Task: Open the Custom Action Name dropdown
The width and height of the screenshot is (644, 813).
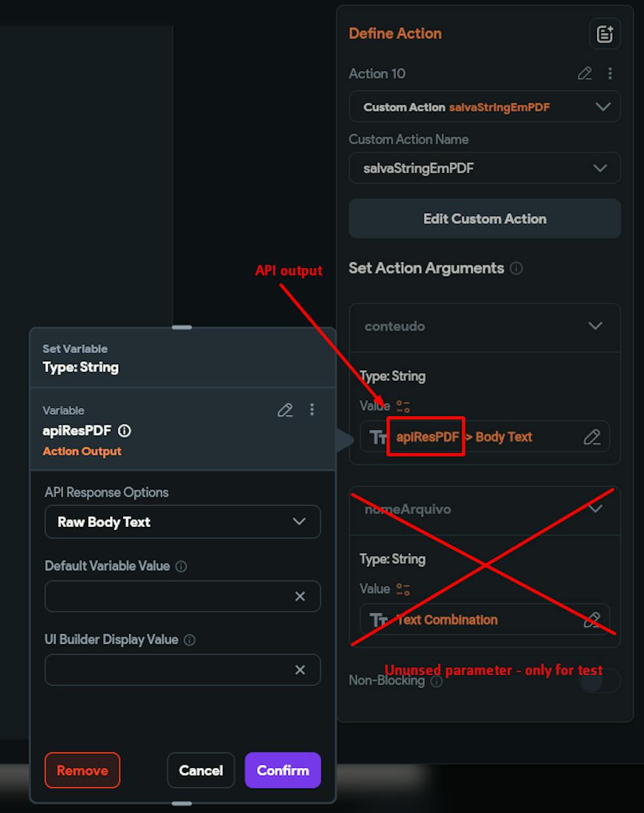Action: [485, 168]
